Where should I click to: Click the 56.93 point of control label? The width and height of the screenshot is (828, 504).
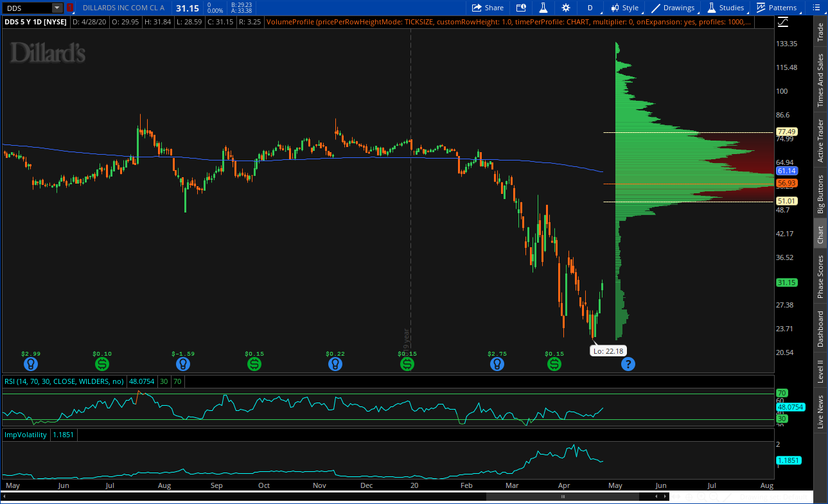coord(786,183)
